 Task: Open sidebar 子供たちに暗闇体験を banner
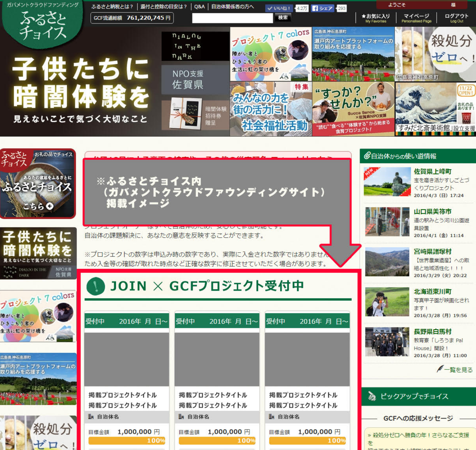38,253
